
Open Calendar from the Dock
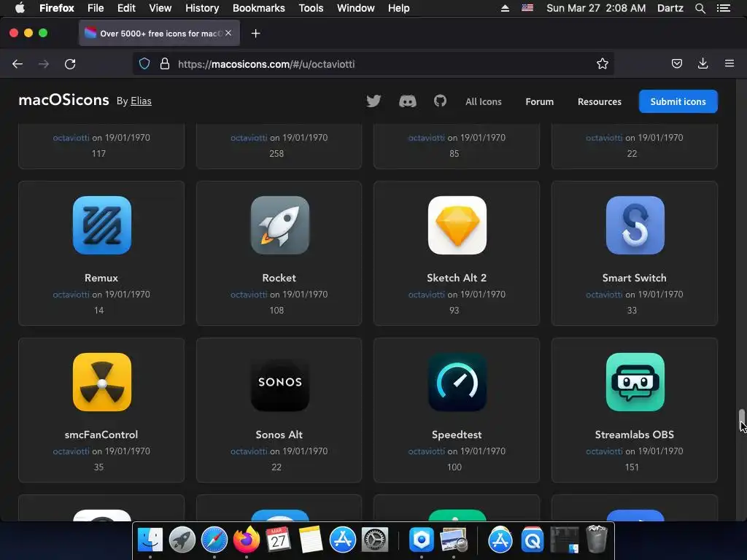279,540
